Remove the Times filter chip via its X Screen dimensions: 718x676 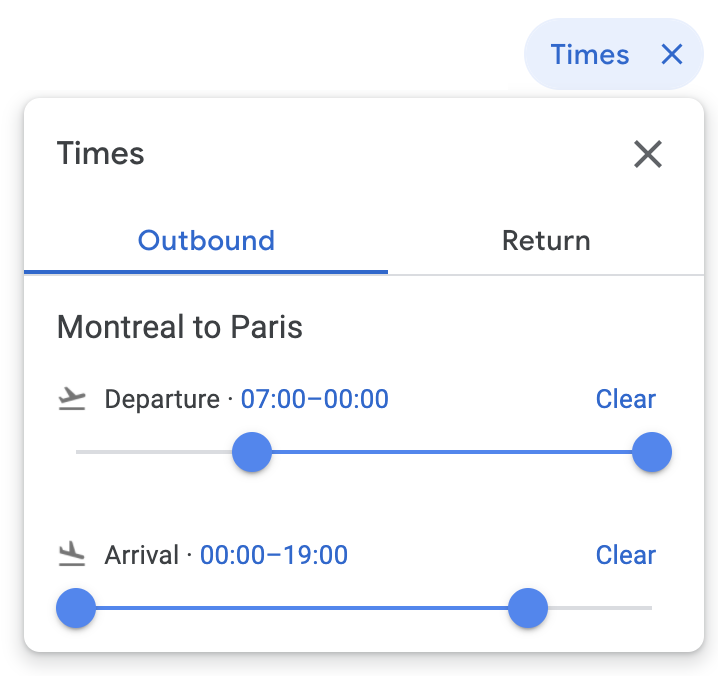pos(671,54)
